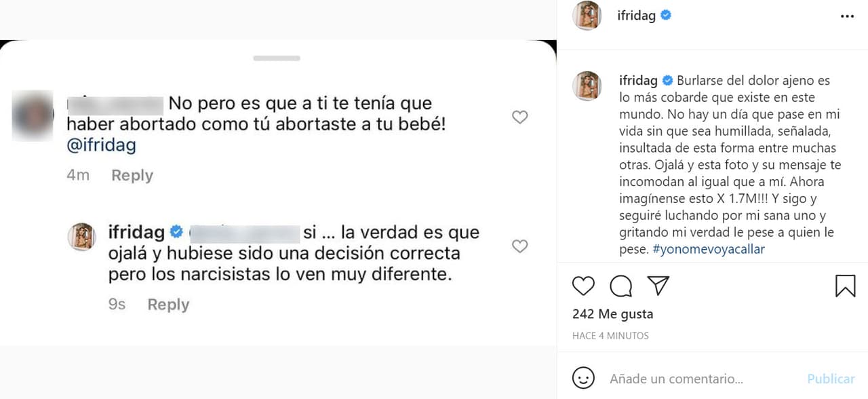Open the emoji picker in the comment bar
Screen dimensions: 868x399
tap(582, 378)
